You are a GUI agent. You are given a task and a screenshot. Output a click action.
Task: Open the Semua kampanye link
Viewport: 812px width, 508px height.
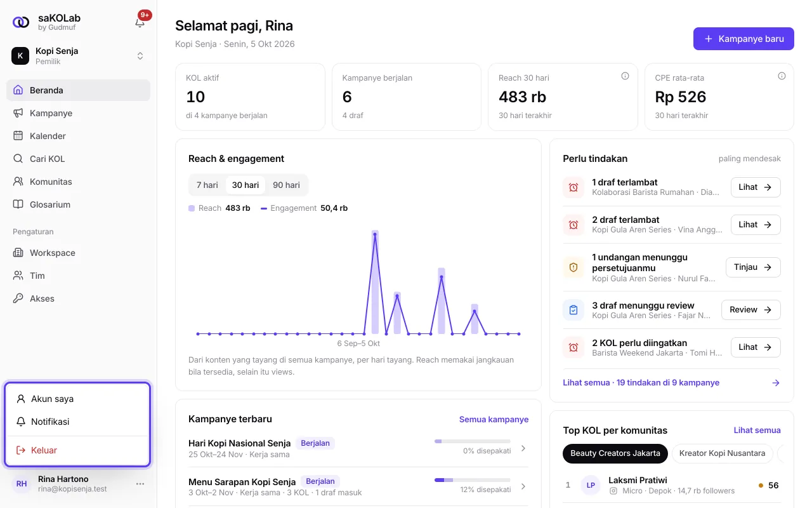point(494,419)
